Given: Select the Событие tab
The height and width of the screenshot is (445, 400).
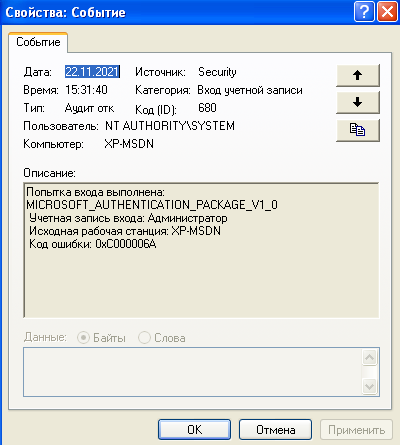Looking at the screenshot, I should (x=38, y=42).
